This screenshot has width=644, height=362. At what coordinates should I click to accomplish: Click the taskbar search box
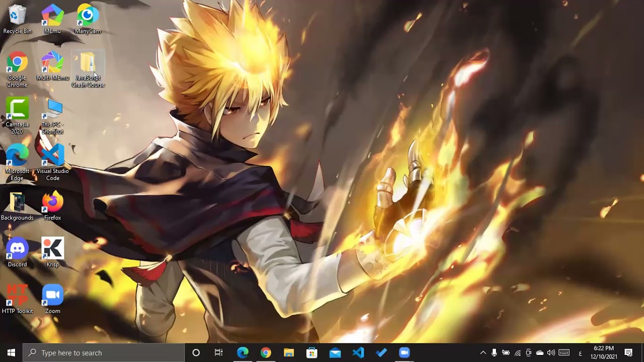point(104,352)
